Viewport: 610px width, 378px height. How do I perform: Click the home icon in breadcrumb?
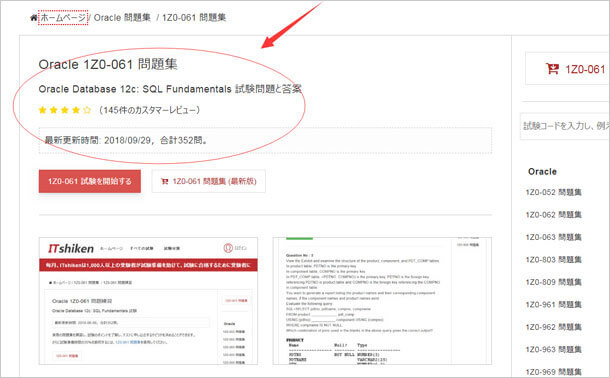(x=34, y=18)
